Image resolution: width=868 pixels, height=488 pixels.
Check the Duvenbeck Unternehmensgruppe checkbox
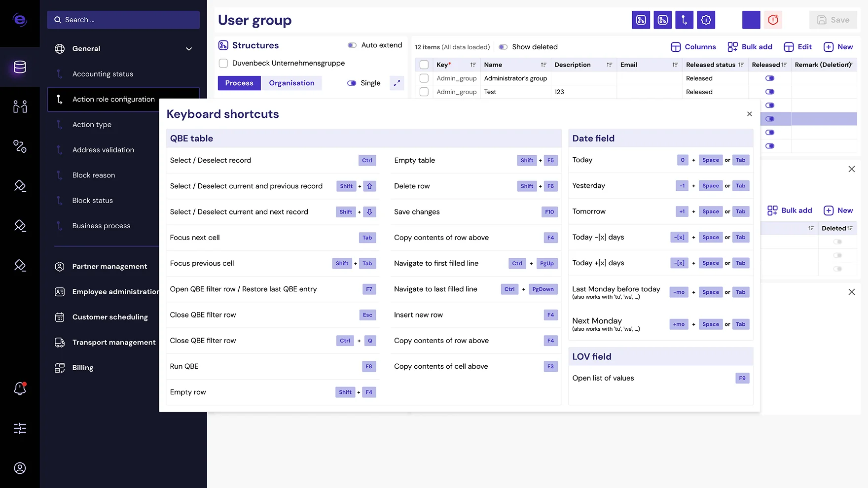[x=223, y=63]
